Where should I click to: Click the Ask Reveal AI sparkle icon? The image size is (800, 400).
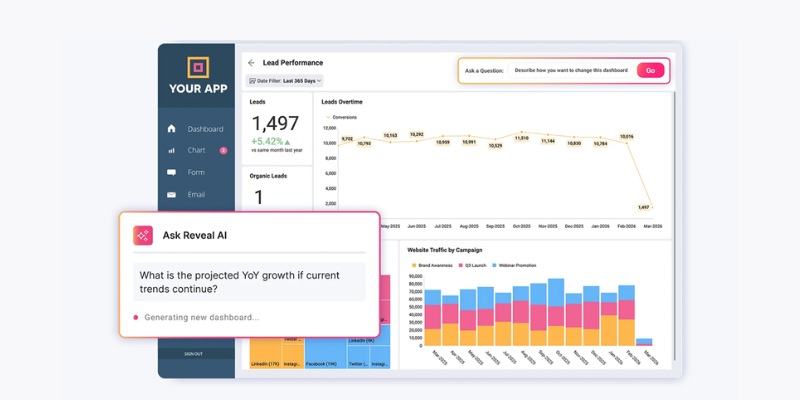pyautogui.click(x=143, y=235)
